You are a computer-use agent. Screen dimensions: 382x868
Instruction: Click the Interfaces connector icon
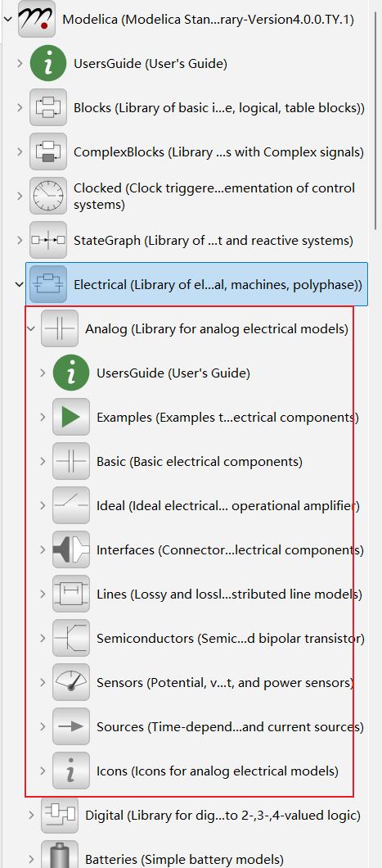[71, 549]
